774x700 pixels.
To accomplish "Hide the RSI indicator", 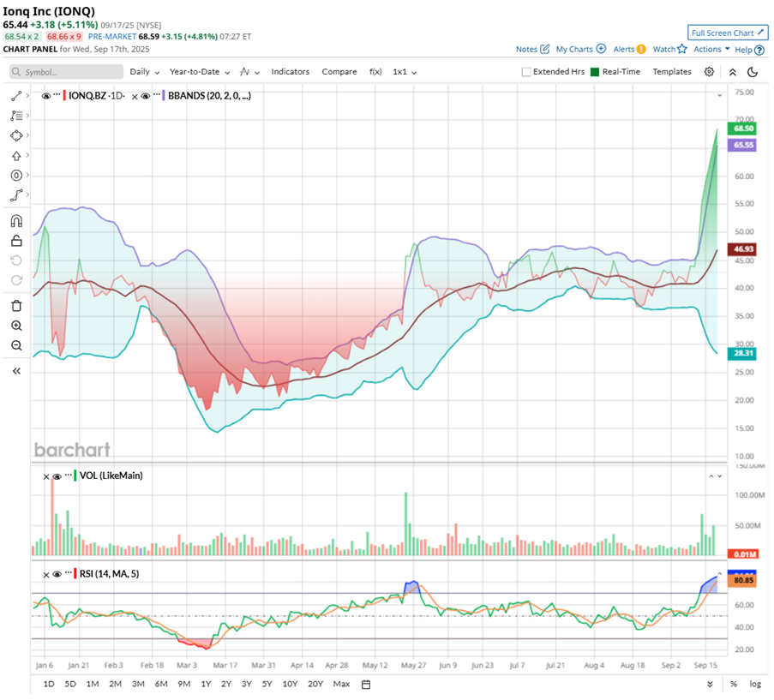I will click(57, 574).
